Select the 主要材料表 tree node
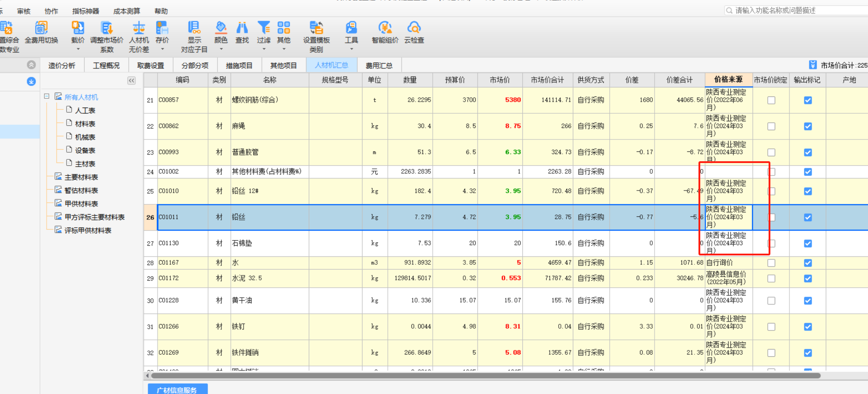The image size is (868, 394). [x=81, y=177]
